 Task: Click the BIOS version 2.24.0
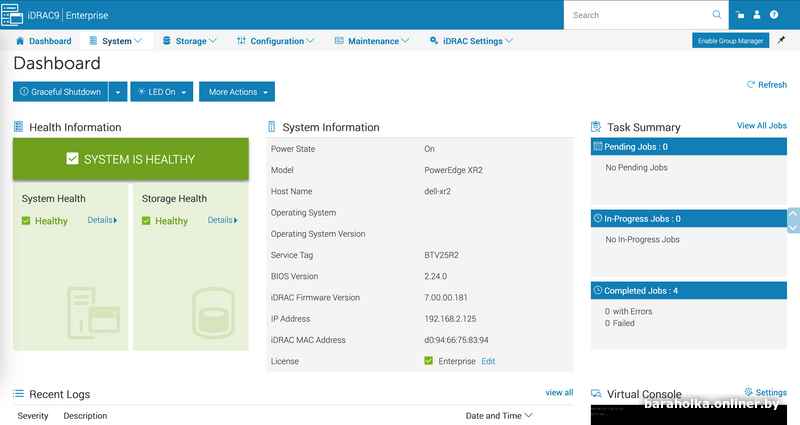pyautogui.click(x=436, y=276)
